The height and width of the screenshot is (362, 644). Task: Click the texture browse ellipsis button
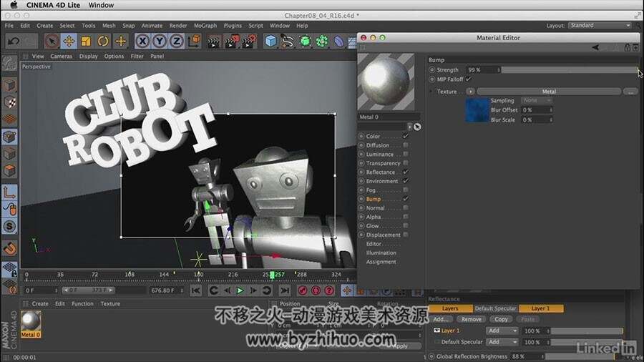click(x=630, y=92)
